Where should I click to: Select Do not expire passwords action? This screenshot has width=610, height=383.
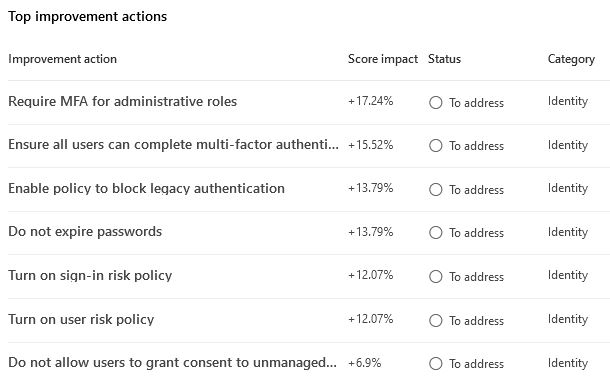[x=85, y=232]
